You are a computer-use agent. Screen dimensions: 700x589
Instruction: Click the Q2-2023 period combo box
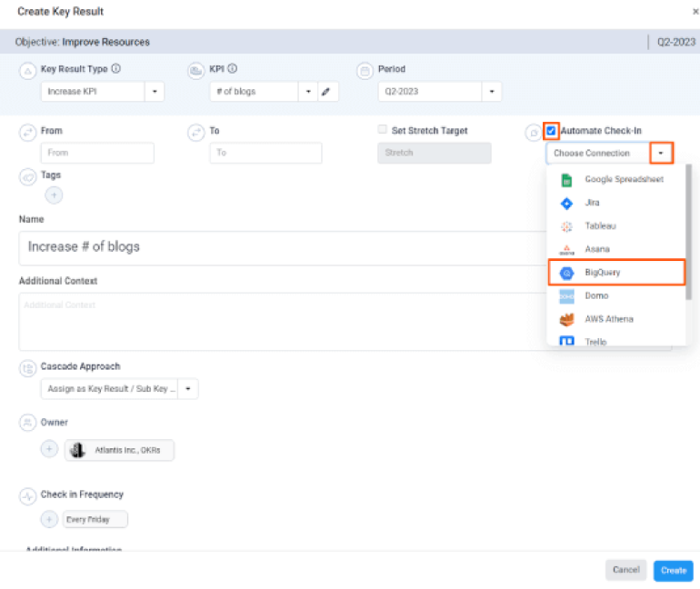coord(440,92)
